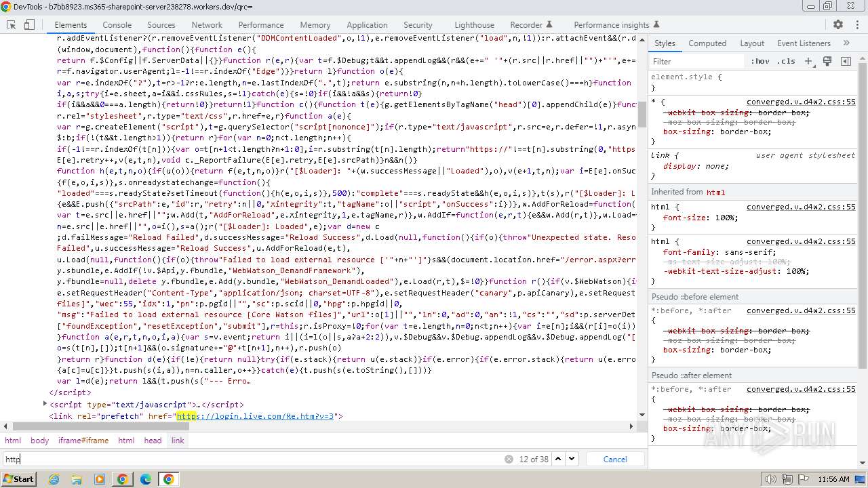Screen dimensions: 868x488
Task: Select the Computed sidebar tab
Action: (707, 43)
